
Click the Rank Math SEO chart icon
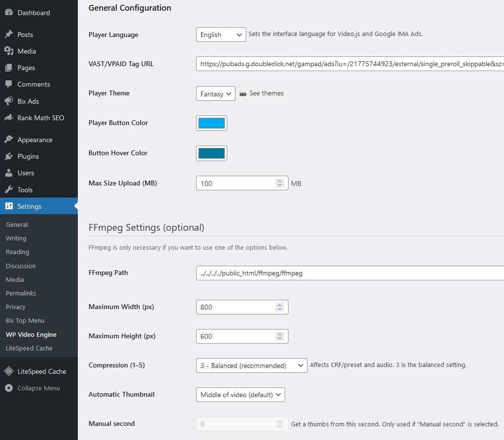point(9,118)
